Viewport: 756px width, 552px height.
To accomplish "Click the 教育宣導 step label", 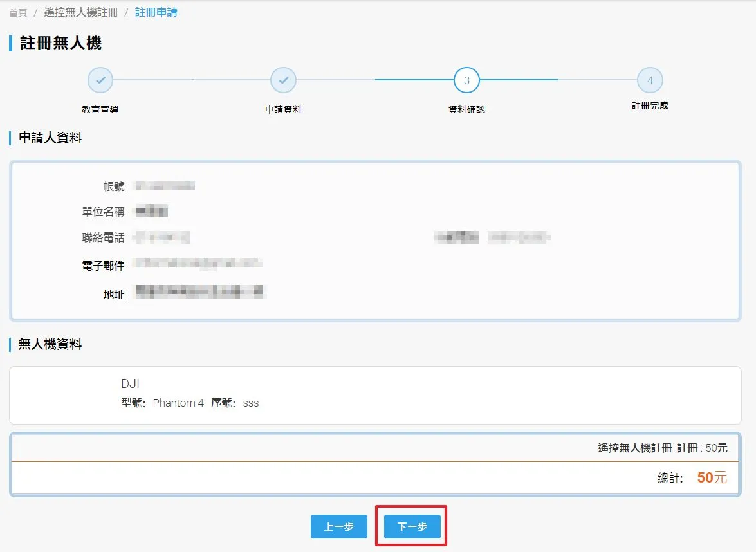I will click(100, 109).
